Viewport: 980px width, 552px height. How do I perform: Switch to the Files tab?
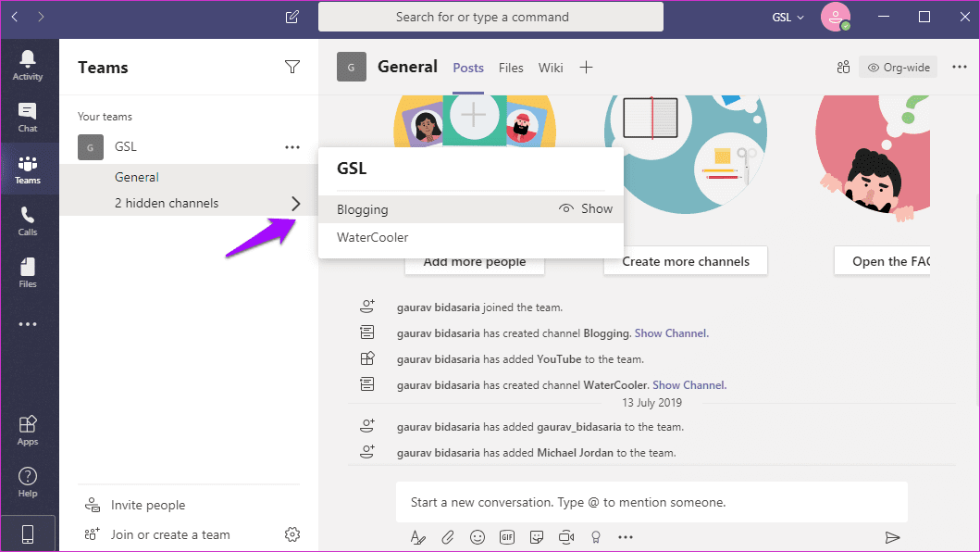511,68
